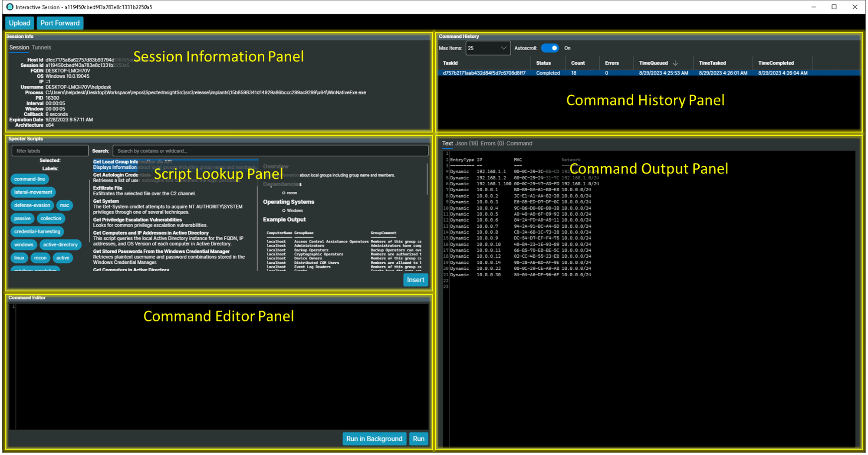This screenshot has width=868, height=455.
Task: Click inside the Command Editor text area
Action: [222, 367]
